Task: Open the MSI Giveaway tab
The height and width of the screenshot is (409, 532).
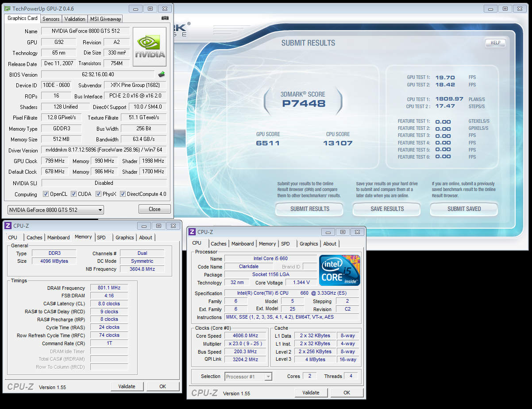Action: (x=105, y=19)
